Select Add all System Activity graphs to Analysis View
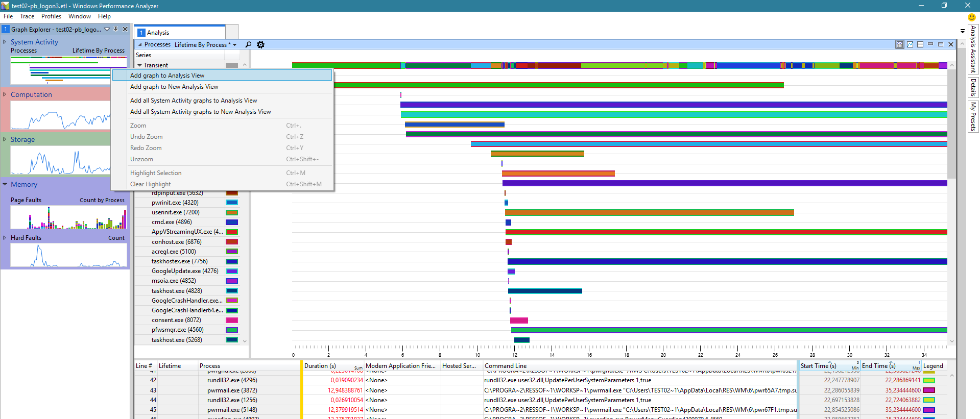This screenshot has width=980, height=419. (x=194, y=101)
